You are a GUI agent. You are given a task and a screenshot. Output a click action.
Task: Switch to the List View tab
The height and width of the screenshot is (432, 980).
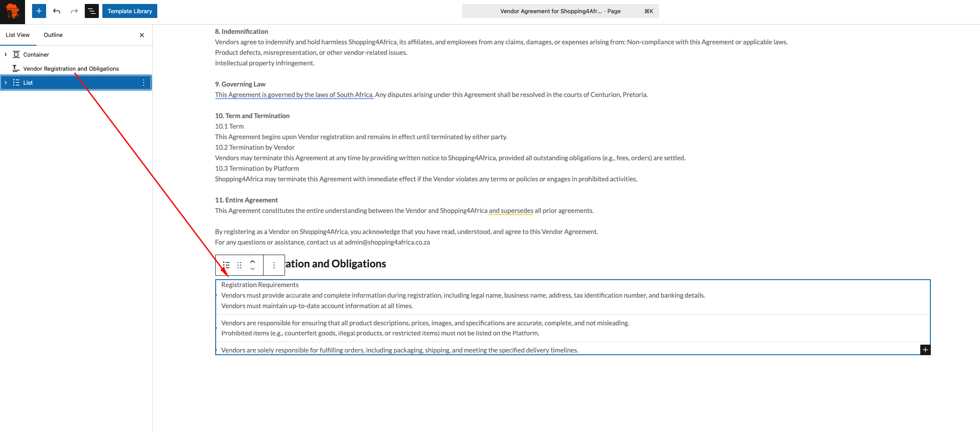click(18, 35)
